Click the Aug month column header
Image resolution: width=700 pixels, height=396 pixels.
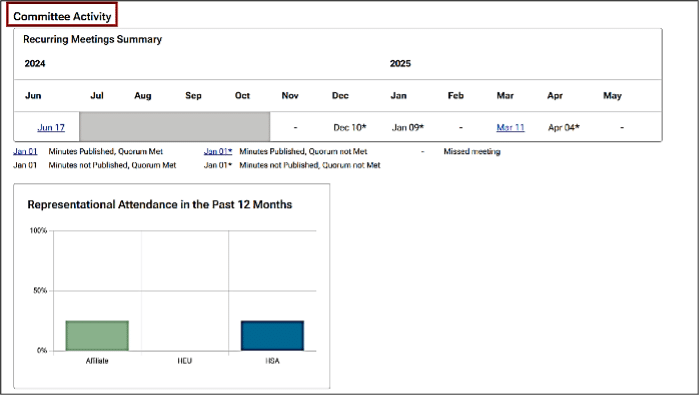pyautogui.click(x=143, y=96)
